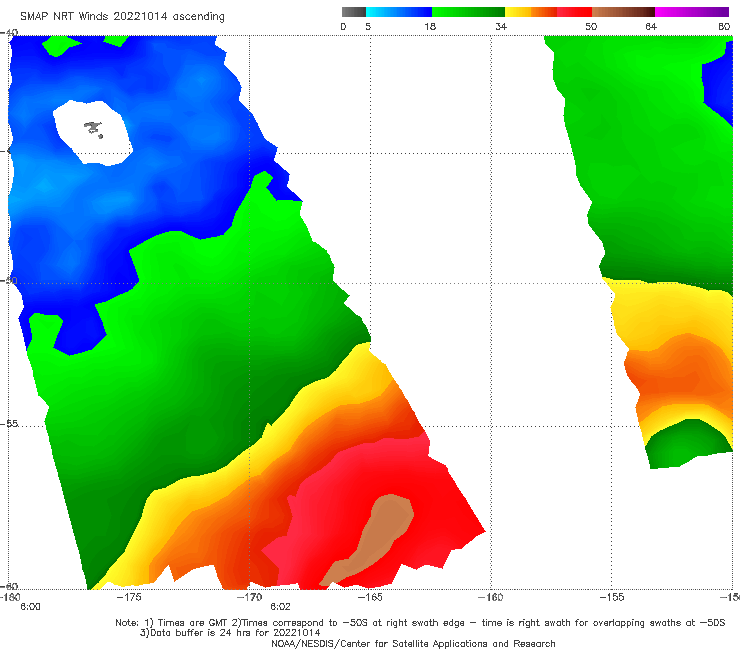The width and height of the screenshot is (740, 650).
Task: Click the color bar label "5"
Action: 368,27
